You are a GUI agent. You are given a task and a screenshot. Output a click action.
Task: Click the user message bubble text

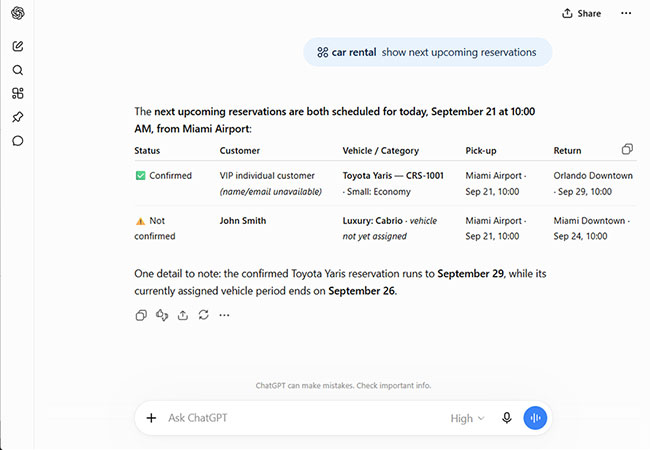[x=459, y=52]
